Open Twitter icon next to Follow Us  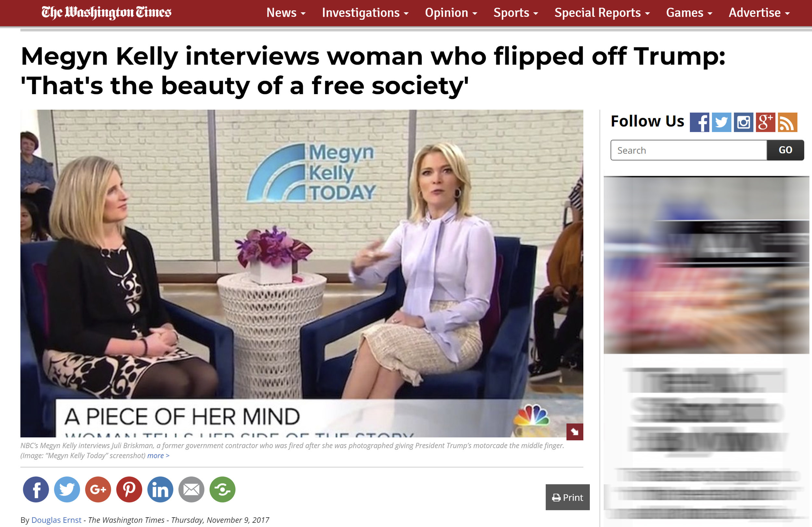[721, 122]
